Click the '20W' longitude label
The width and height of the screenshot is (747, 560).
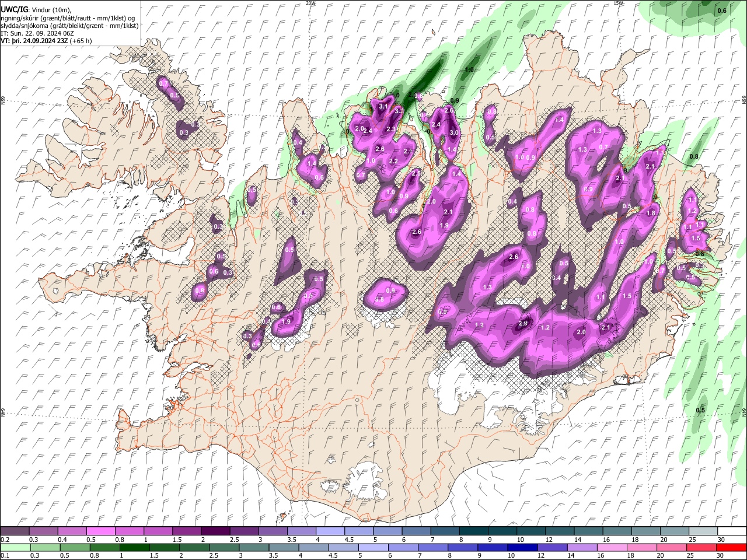tap(310, 3)
